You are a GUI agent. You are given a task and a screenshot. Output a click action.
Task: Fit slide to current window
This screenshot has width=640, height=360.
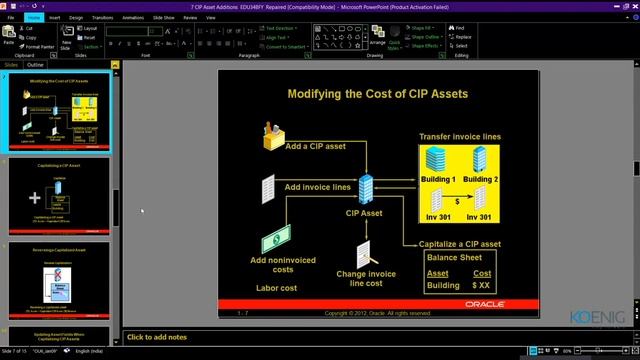click(635, 351)
